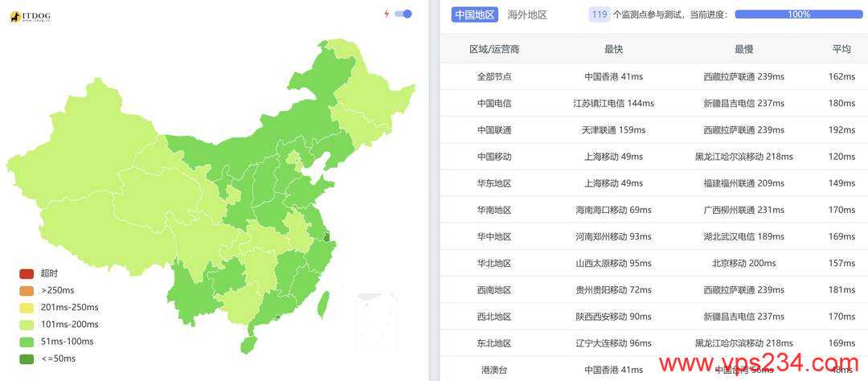Click the 101ms-200ms legend swatch
This screenshot has width=868, height=381.
(x=27, y=325)
